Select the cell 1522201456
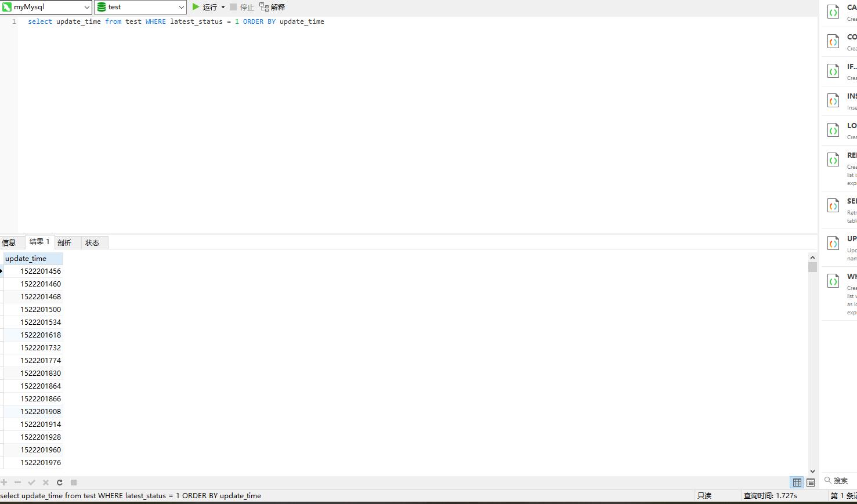The height and width of the screenshot is (504, 857). pos(33,271)
